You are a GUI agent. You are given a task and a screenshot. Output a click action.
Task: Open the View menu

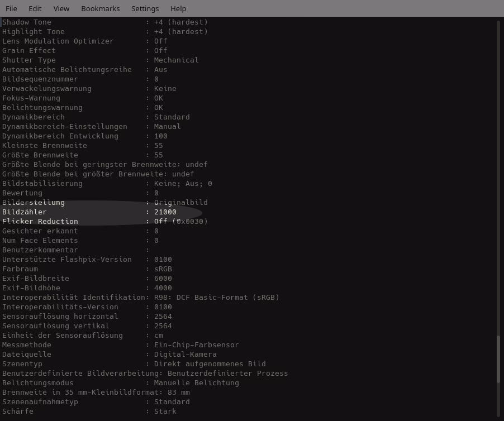61,8
